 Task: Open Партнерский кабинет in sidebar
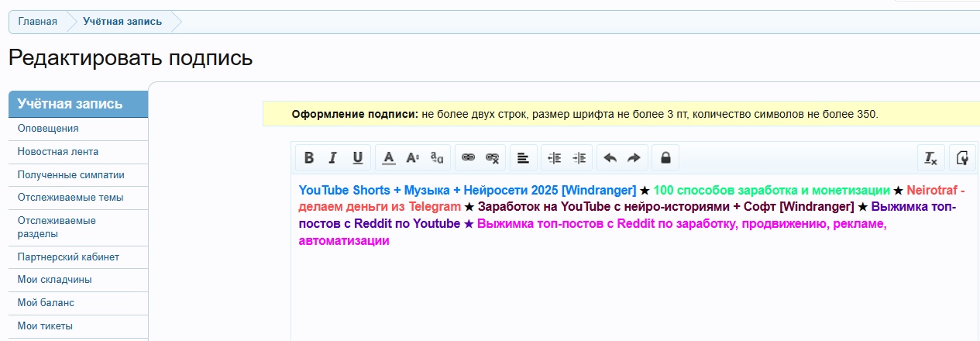tap(78, 257)
